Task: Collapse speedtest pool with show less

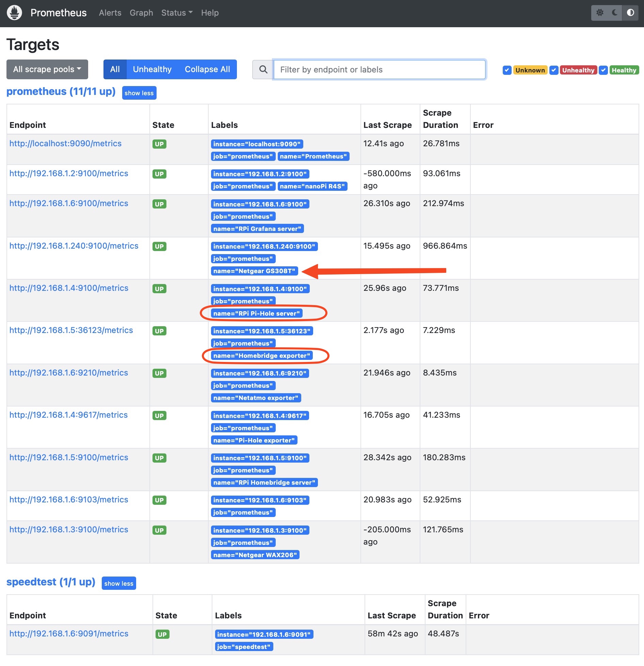Action: pyautogui.click(x=119, y=583)
